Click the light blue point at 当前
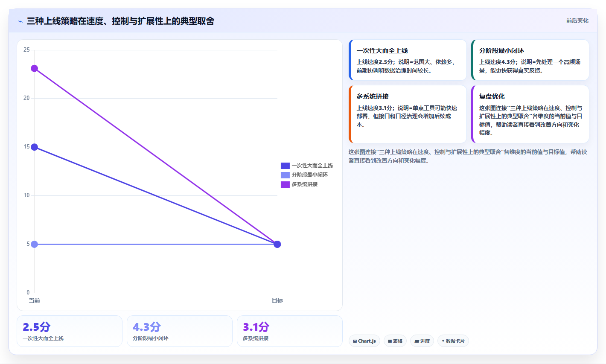The image size is (606, 364). pyautogui.click(x=35, y=244)
